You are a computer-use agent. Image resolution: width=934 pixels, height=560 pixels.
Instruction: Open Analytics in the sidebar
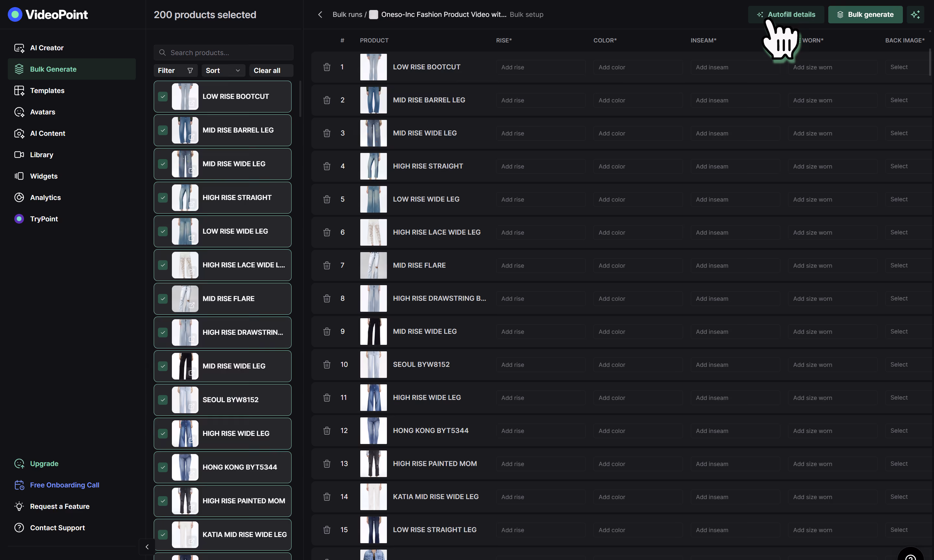point(72,197)
